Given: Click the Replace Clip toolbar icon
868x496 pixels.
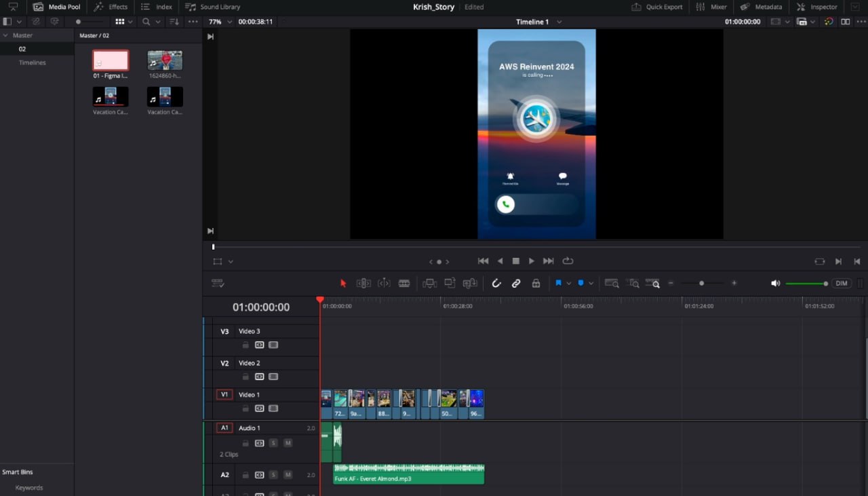Looking at the screenshot, I should (470, 283).
